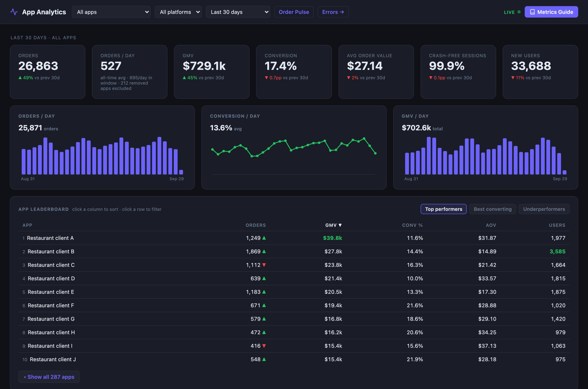The image size is (588, 389).
Task: Filter by Restaurant client D row
Action: tap(294, 279)
